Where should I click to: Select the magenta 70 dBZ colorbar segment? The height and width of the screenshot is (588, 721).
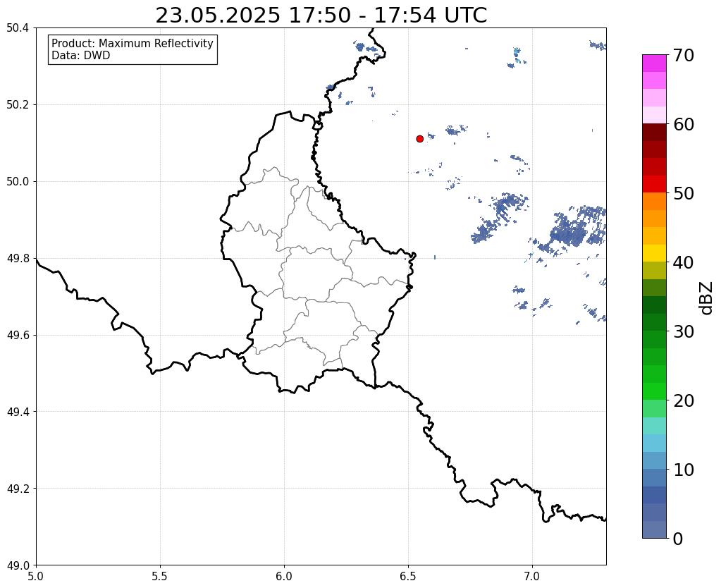(x=654, y=63)
